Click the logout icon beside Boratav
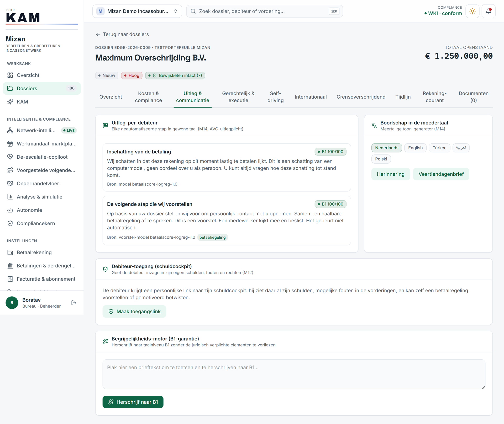The image size is (504, 424). pyautogui.click(x=74, y=303)
